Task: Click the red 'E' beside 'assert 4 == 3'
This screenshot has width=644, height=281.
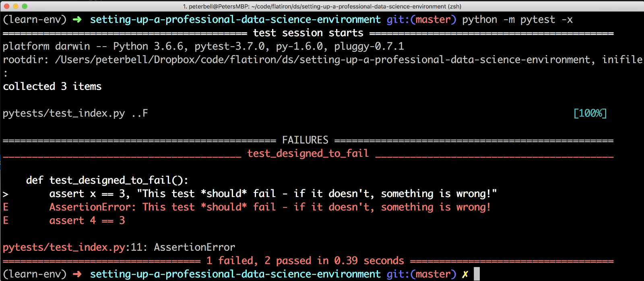Action: point(6,221)
